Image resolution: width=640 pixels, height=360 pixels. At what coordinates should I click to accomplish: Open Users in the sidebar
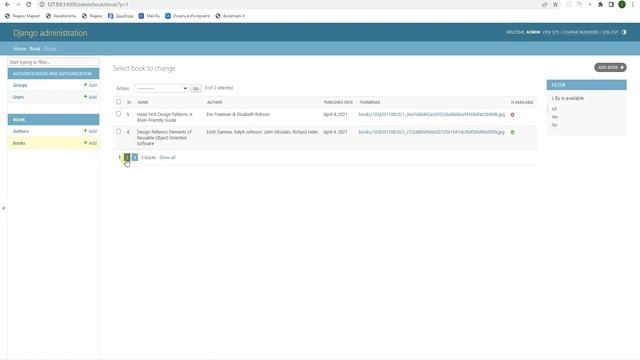coord(18,97)
